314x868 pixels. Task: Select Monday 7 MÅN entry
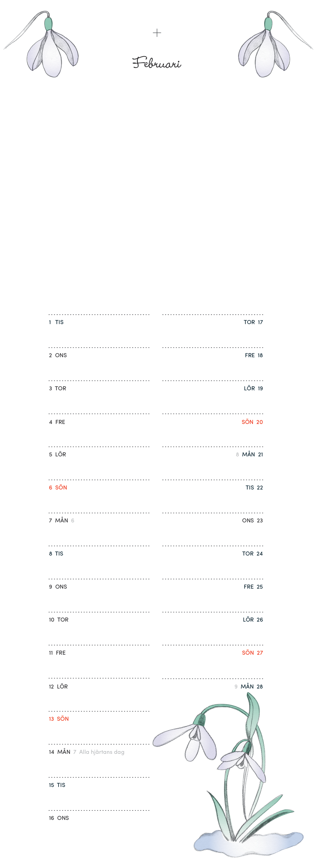point(59,520)
